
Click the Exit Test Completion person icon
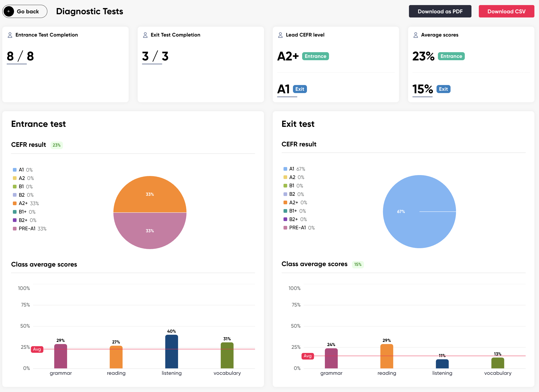pyautogui.click(x=145, y=35)
